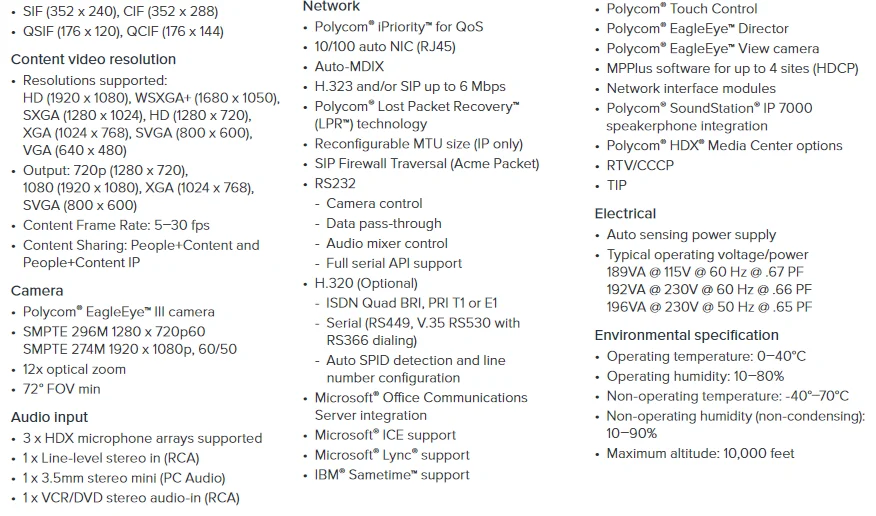Screen dimensions: 876x516
Task: Click the "RTV/CCCP" bullet item
Action: click(x=640, y=165)
